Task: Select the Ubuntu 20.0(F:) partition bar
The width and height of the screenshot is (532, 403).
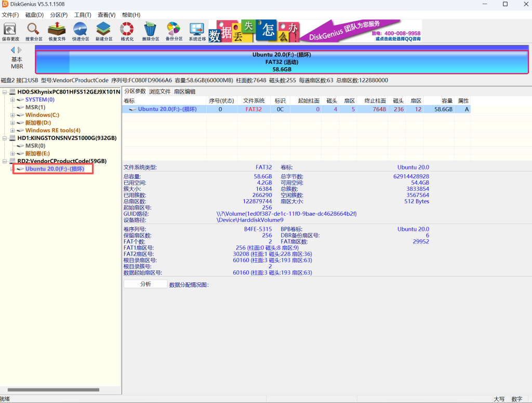Action: (282, 62)
